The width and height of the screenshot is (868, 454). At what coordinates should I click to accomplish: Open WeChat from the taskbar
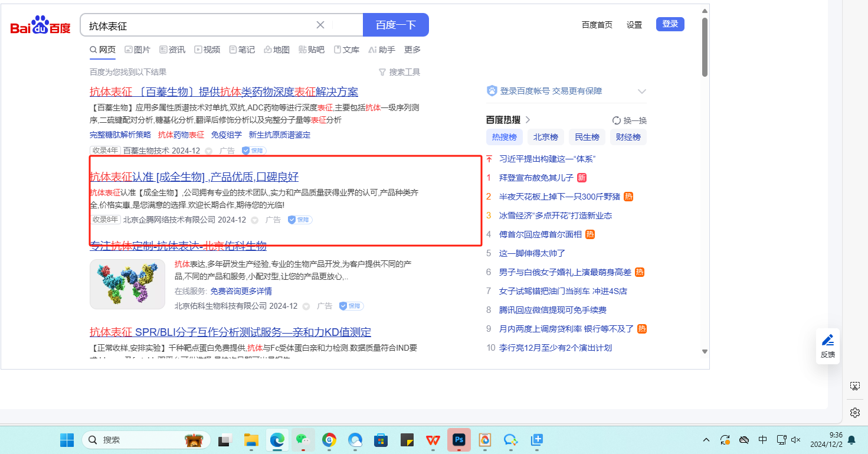click(303, 440)
